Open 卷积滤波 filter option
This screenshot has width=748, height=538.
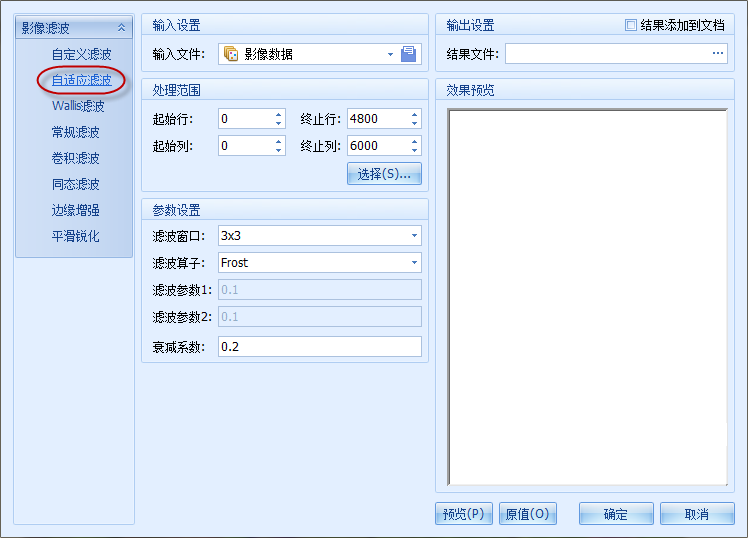(76, 158)
